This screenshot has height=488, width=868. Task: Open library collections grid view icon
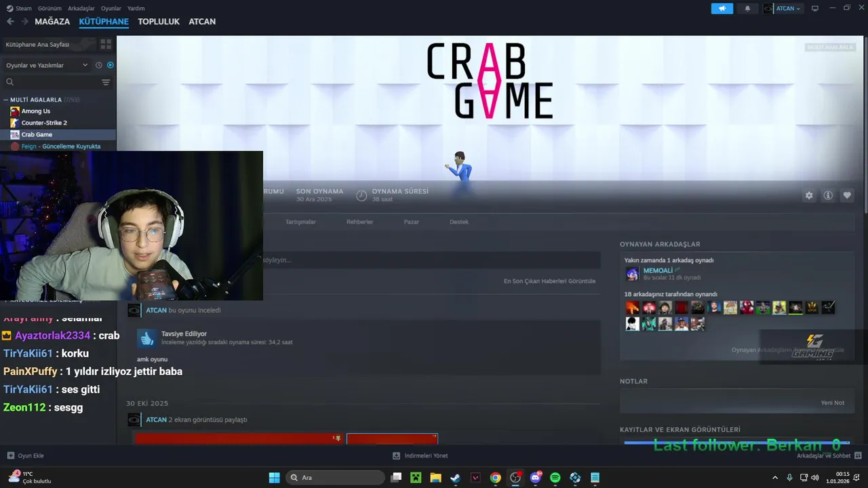106,44
